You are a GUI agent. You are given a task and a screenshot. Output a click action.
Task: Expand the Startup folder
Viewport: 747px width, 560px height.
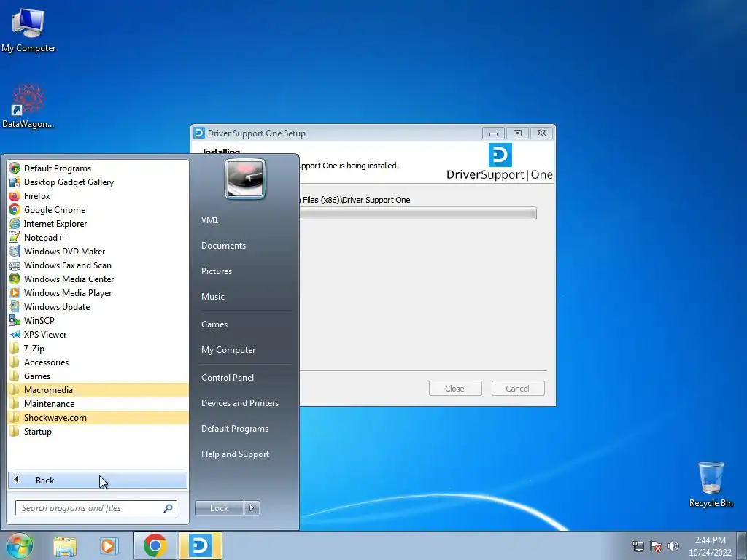tap(98, 431)
